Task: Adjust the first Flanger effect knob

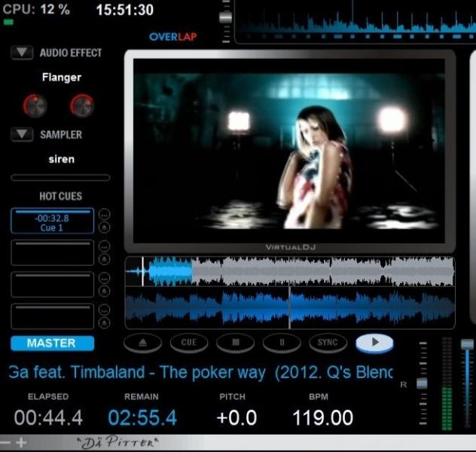Action: click(35, 105)
